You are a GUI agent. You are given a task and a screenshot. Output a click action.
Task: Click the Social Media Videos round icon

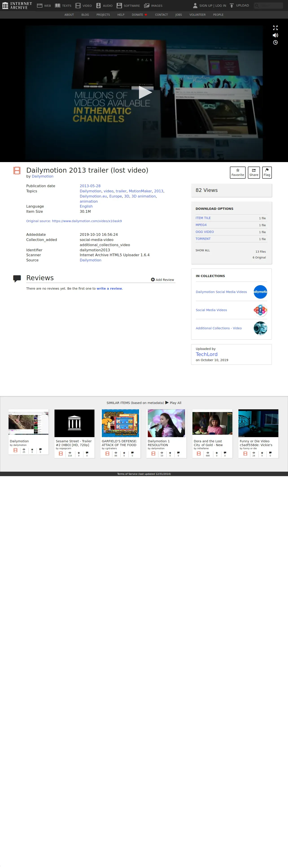click(x=260, y=310)
